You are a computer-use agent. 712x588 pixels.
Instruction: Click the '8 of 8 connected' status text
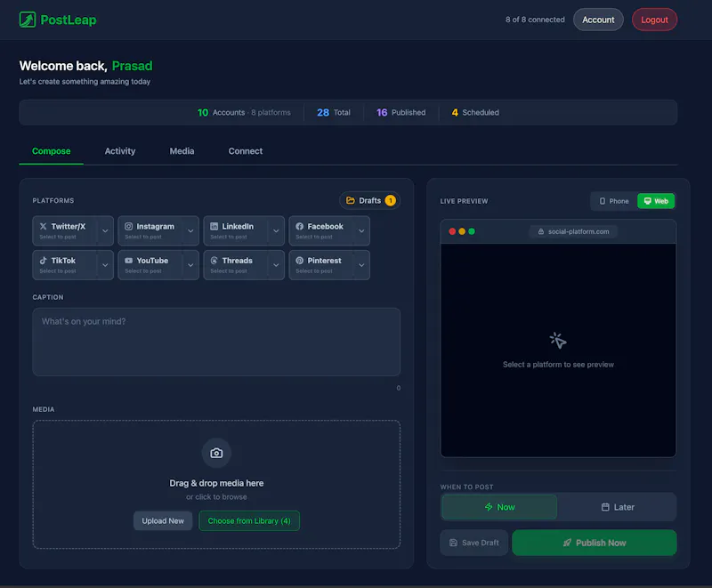pos(535,20)
